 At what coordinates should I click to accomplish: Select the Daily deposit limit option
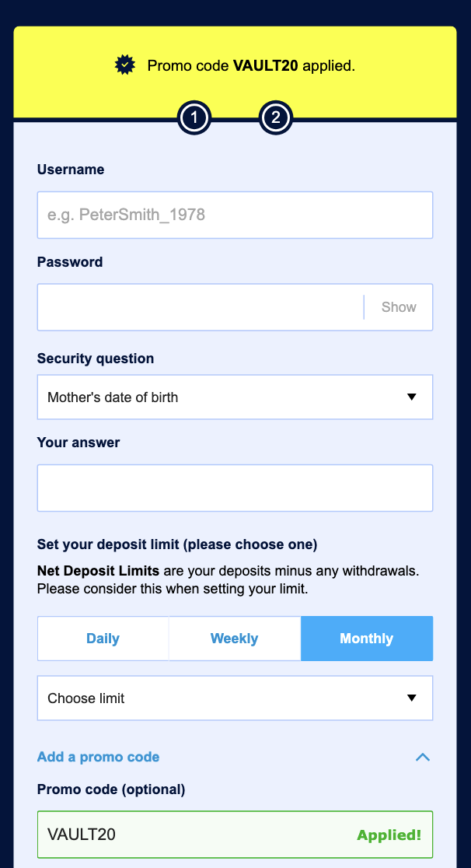[103, 638]
